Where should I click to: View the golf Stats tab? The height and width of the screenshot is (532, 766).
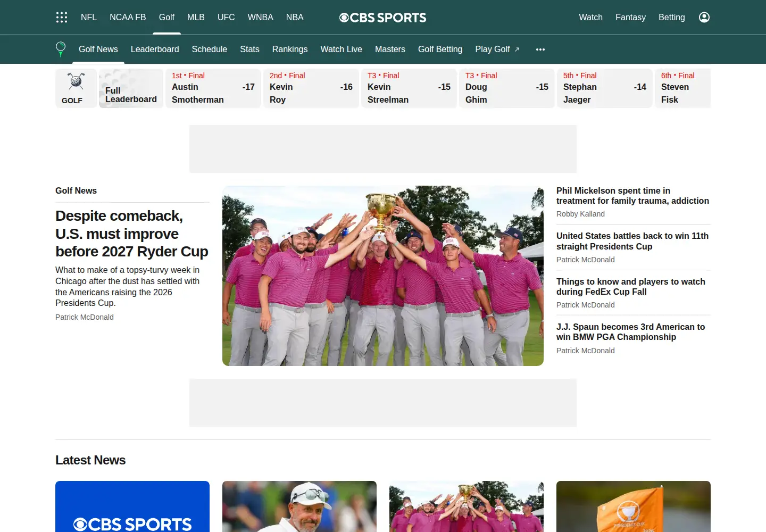click(x=249, y=49)
